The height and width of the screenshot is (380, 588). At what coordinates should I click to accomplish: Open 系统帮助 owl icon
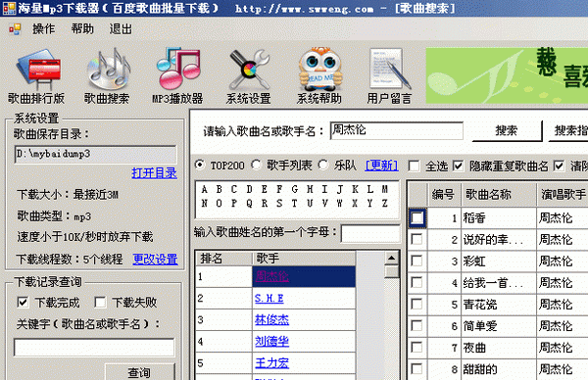pos(319,69)
